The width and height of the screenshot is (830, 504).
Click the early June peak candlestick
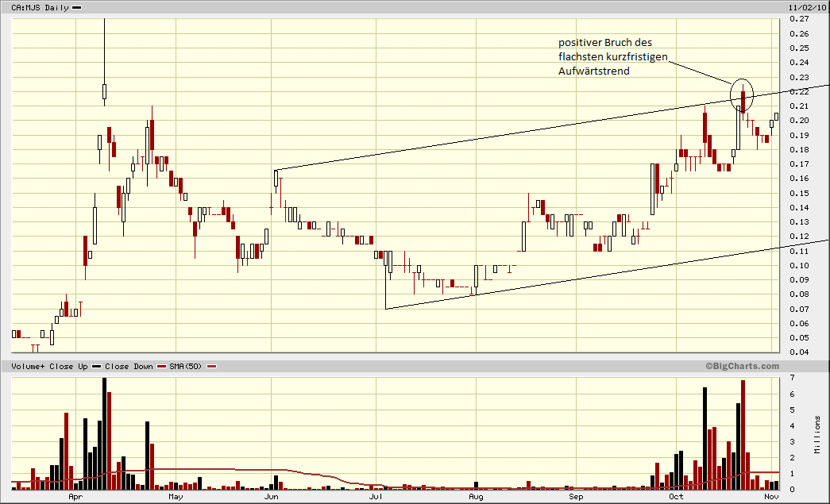click(276, 182)
